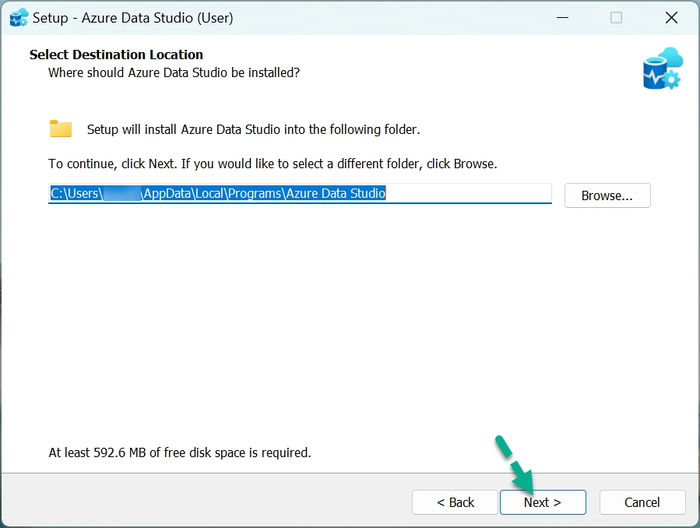Click "To continue, click Next" instruction text
The width and height of the screenshot is (700, 528).
coord(272,164)
